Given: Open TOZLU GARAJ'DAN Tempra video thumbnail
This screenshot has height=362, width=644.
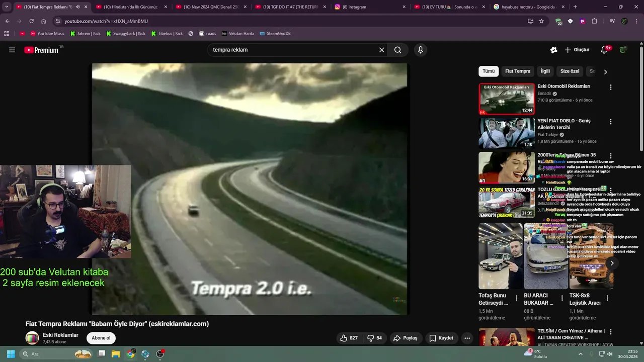Looking at the screenshot, I should [x=507, y=202].
